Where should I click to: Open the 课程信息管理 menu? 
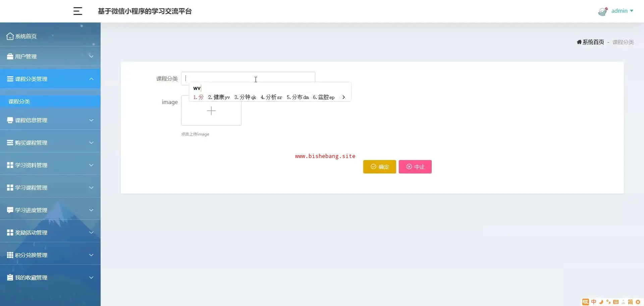coord(50,120)
